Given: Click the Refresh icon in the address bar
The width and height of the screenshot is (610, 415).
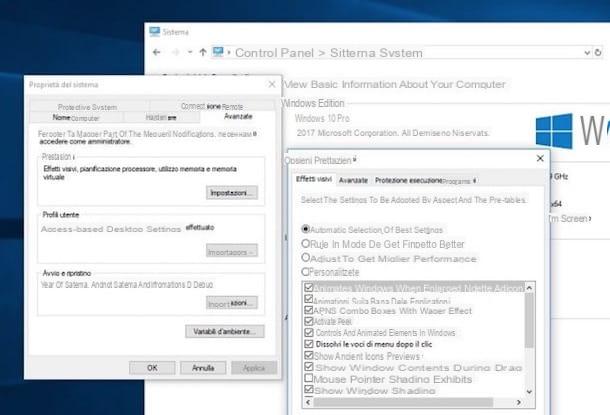Looking at the screenshot, I should 598,52.
